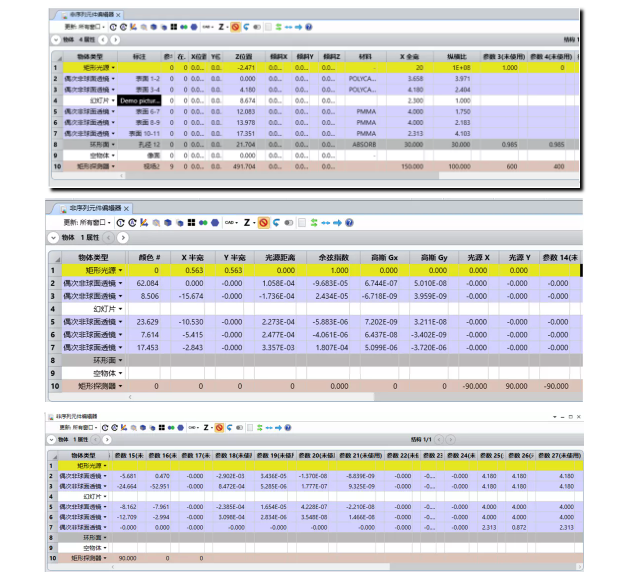Select the 90.000 cell in bottom editor row 10
Screen dimensions: 642x581
(x=127, y=558)
